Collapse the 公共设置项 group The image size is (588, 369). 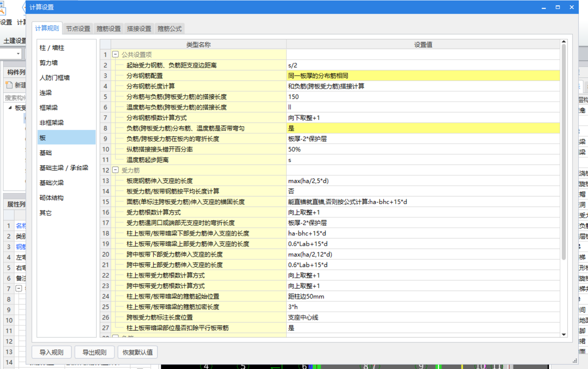pos(115,54)
